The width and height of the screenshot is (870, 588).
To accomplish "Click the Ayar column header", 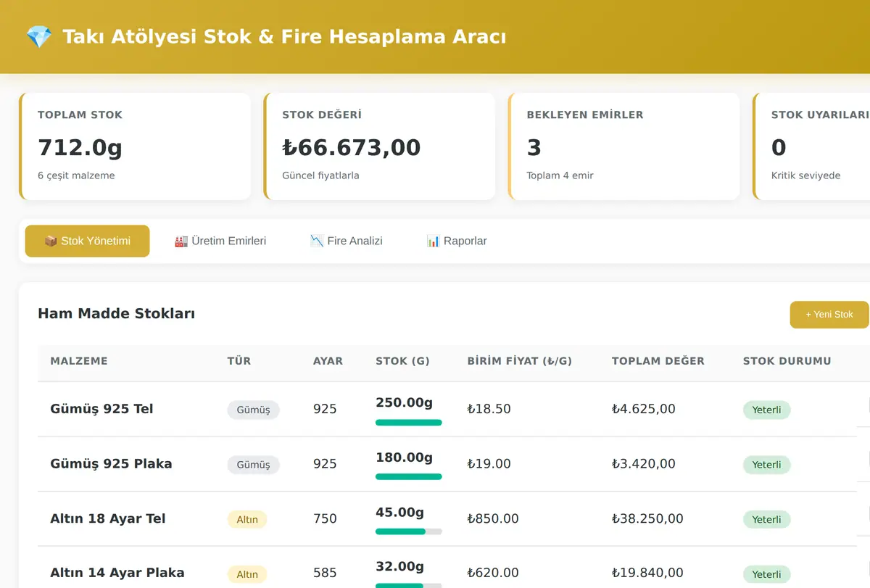I will point(328,361).
